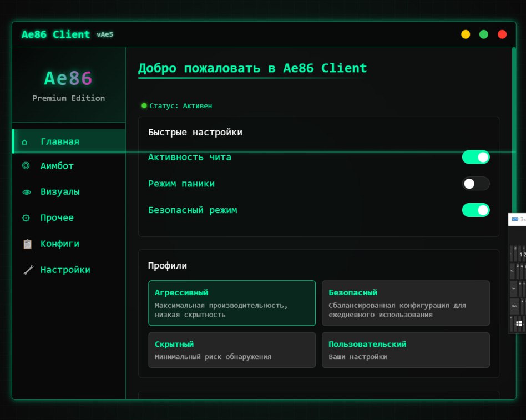The width and height of the screenshot is (526, 420).
Task: Click the red close dot
Action: tap(502, 34)
